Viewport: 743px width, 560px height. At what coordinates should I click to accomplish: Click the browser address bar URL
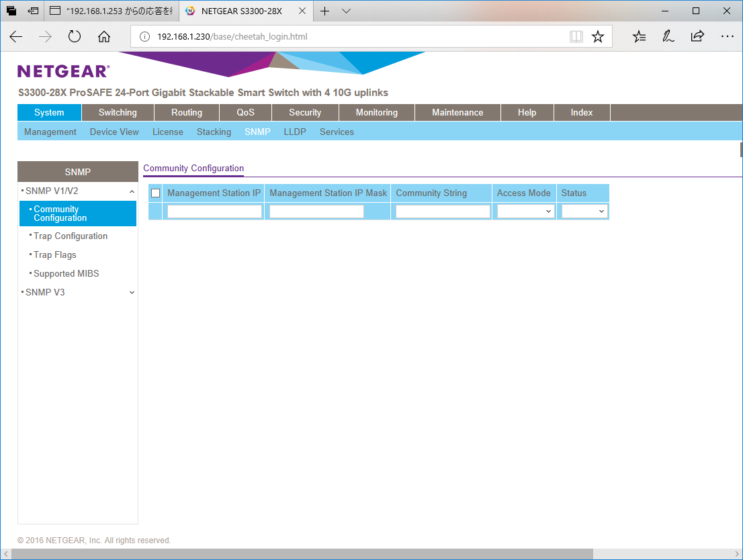coord(232,36)
